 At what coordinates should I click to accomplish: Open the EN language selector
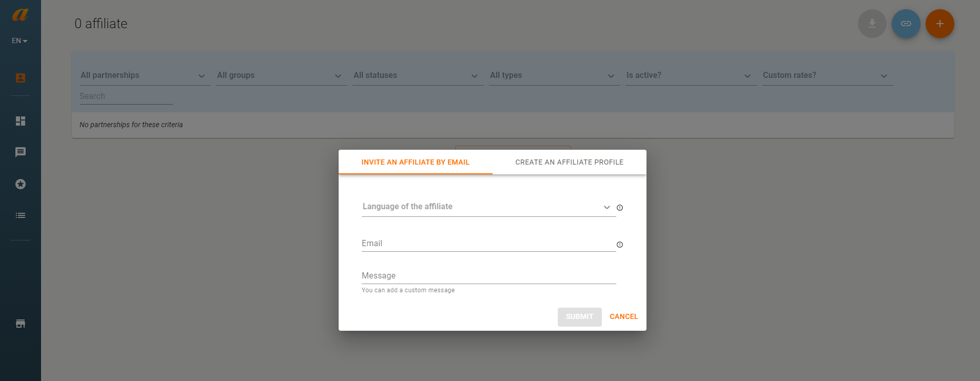point(19,41)
